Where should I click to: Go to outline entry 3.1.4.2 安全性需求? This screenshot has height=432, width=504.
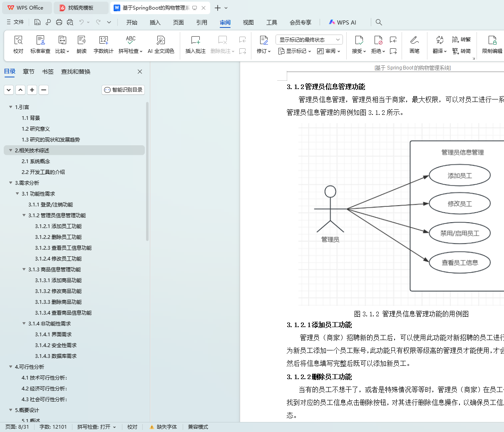56,345
